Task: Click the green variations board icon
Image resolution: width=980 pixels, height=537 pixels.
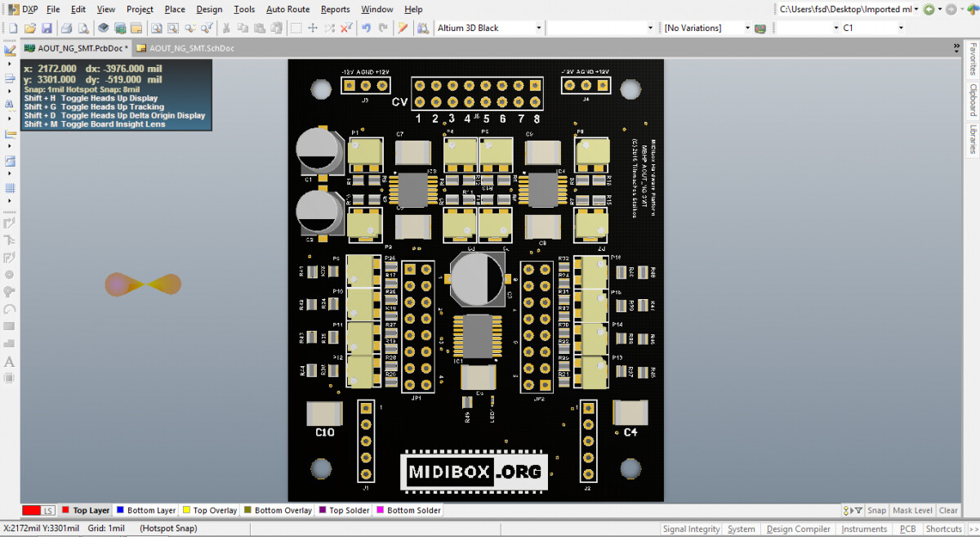Action: click(760, 28)
